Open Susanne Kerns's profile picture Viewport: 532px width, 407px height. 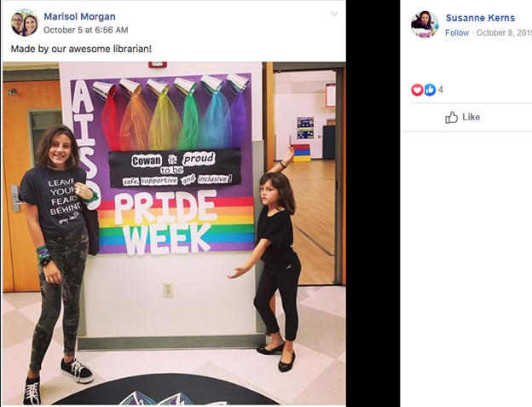[x=425, y=24]
